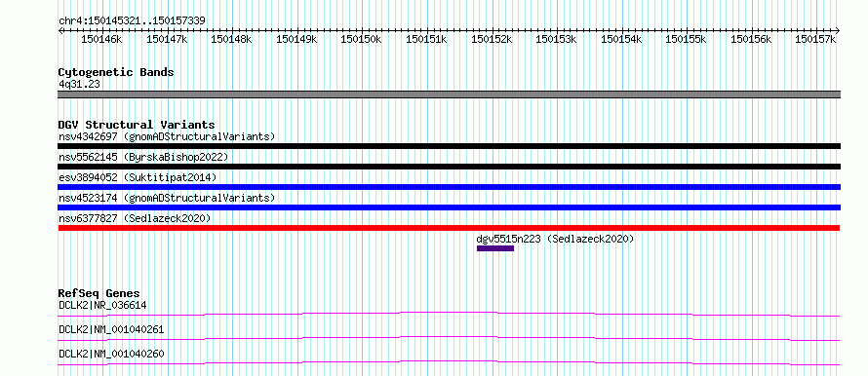Click red bar under the nsv6377827 label
Viewport: 868px width, 376px height.
click(449, 228)
